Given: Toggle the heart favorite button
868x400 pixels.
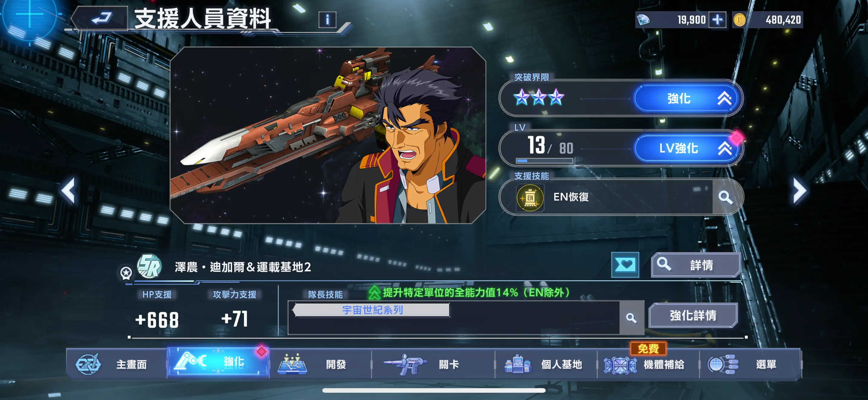Looking at the screenshot, I should click(x=625, y=265).
